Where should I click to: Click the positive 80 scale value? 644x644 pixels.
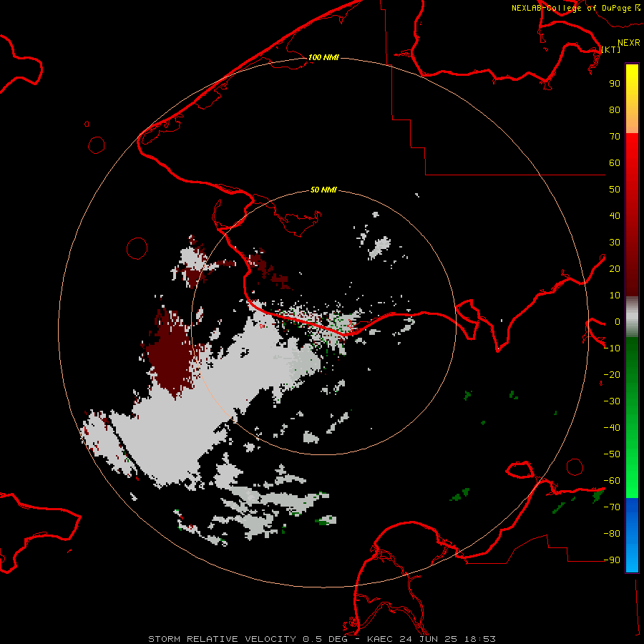tap(615, 109)
